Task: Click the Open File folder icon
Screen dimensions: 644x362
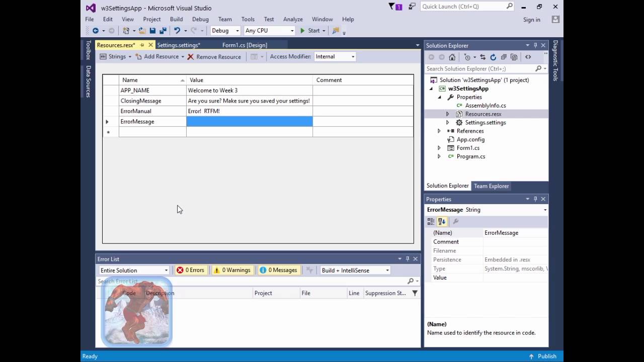Action: [x=142, y=31]
